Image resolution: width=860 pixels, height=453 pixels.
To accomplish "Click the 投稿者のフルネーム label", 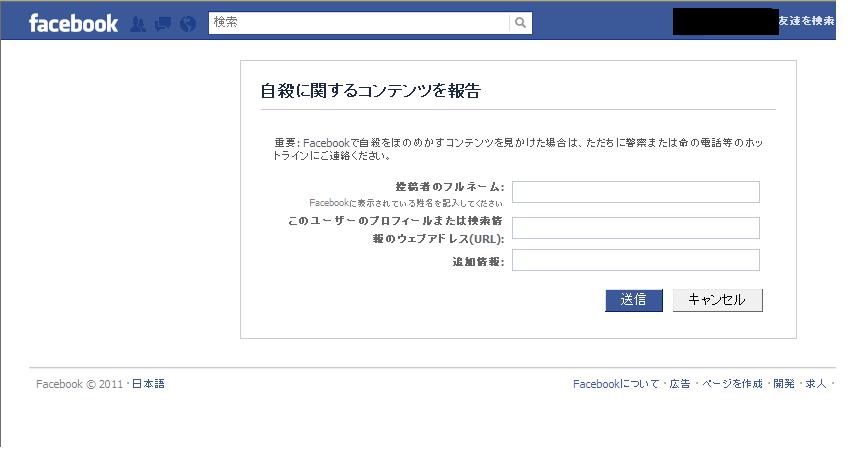I will tap(449, 187).
